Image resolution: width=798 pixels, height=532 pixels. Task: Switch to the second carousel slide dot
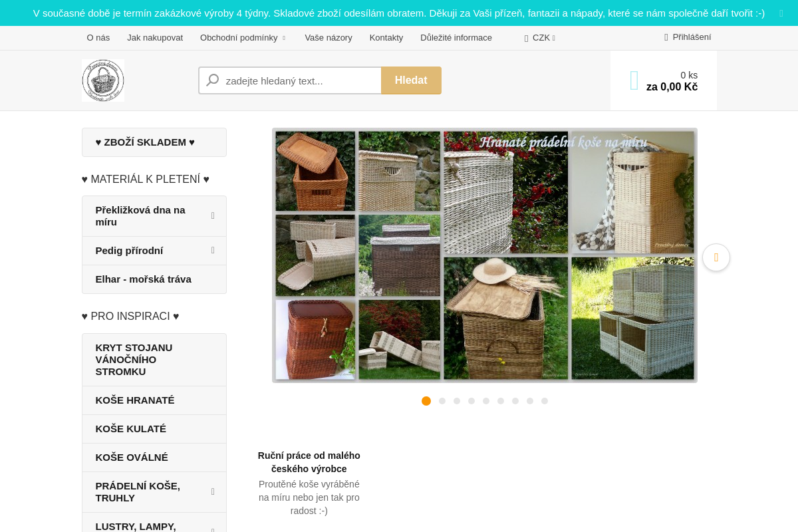442,401
